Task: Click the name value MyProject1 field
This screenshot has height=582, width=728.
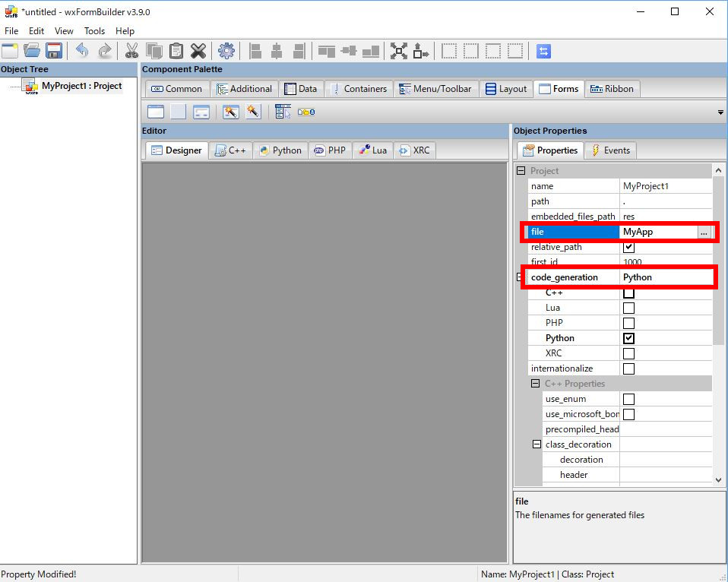Action: (666, 186)
